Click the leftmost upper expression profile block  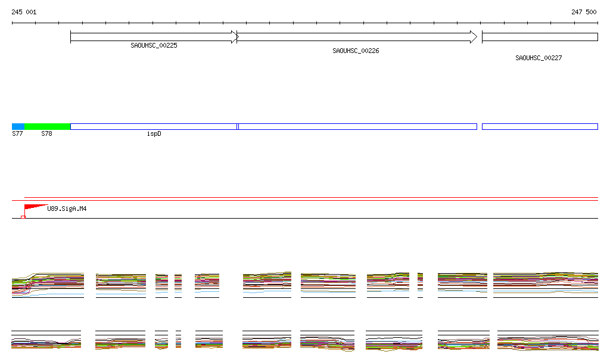[x=48, y=285]
